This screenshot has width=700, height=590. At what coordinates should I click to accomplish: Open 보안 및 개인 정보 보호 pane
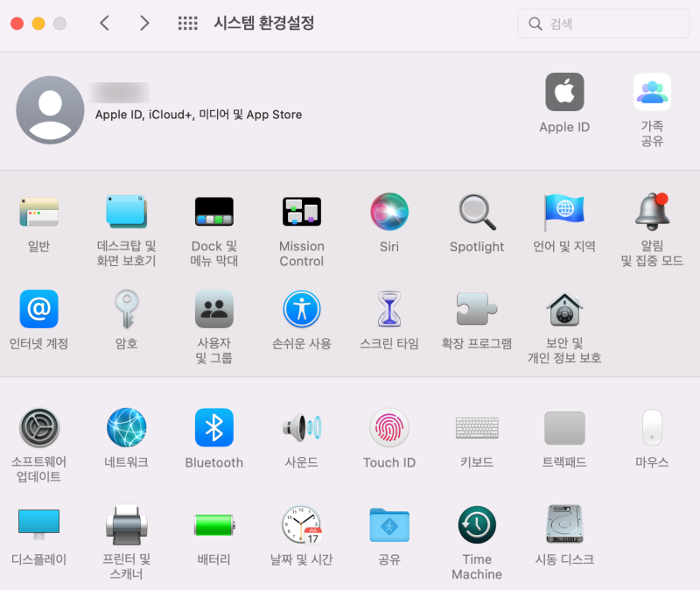[x=564, y=309]
